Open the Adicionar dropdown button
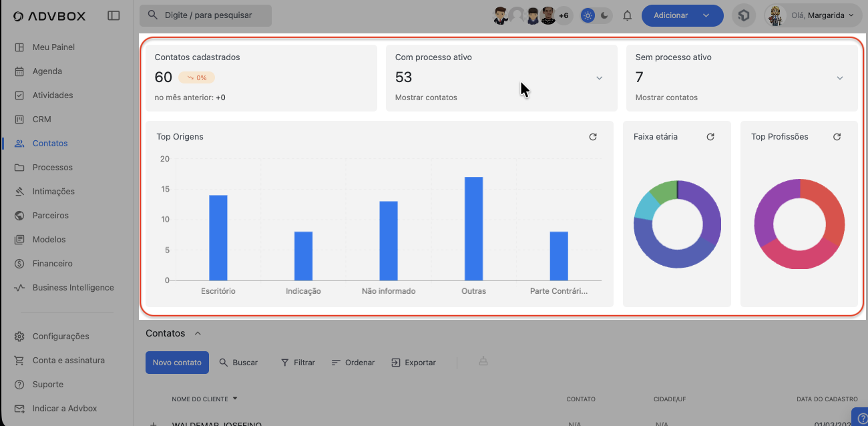This screenshot has width=868, height=426. [682, 15]
